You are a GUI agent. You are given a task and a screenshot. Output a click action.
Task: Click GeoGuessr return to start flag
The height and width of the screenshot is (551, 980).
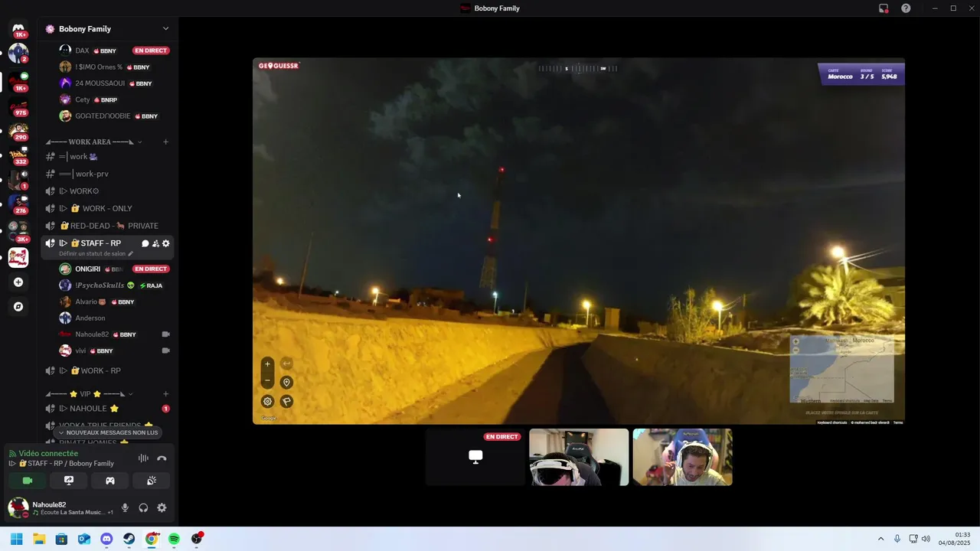(x=286, y=401)
